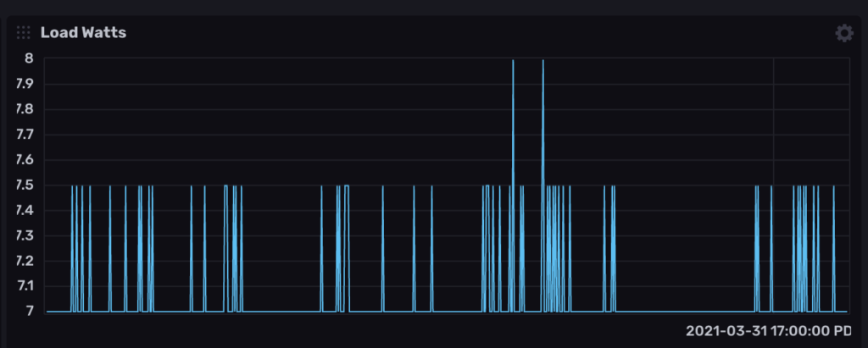Click the last 7.5-watt spike on the right
The width and height of the screenshot is (868, 348).
[x=833, y=187]
